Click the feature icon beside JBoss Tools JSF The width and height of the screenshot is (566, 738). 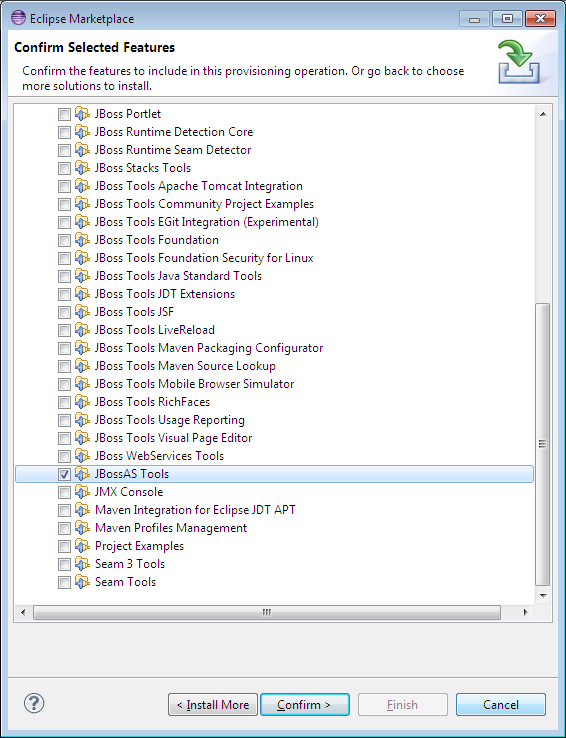click(x=82, y=312)
